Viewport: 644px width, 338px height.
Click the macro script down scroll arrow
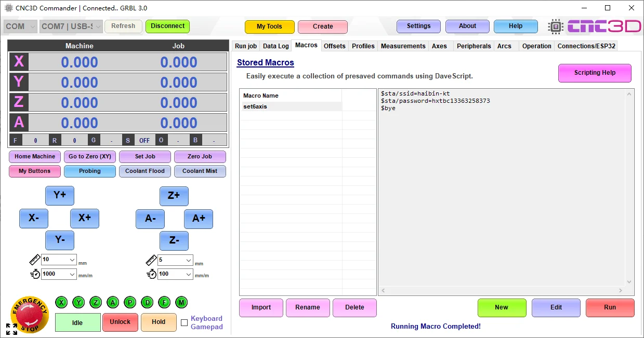(x=629, y=282)
